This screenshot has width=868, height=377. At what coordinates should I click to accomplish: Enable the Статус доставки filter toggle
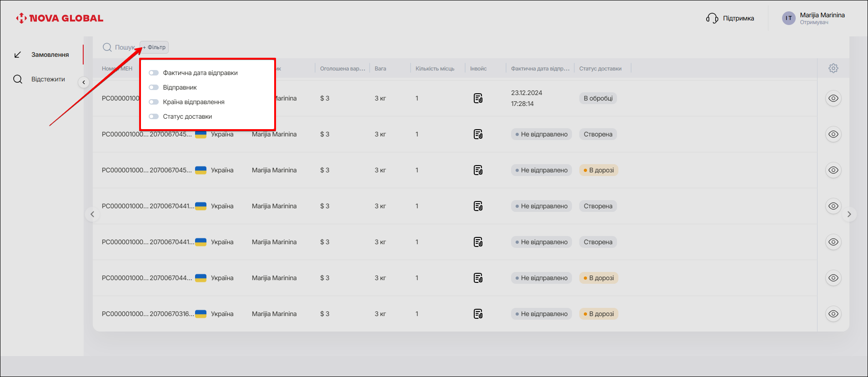pos(154,116)
